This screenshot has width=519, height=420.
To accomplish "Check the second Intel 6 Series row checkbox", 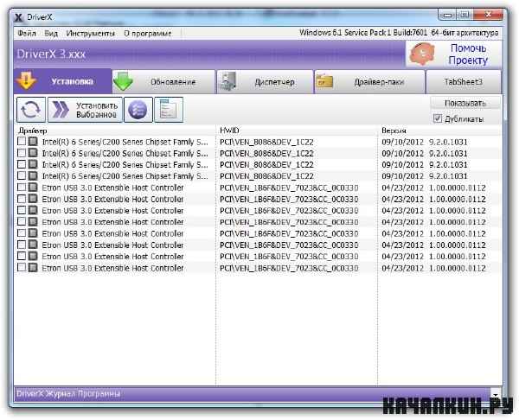I will (x=22, y=153).
